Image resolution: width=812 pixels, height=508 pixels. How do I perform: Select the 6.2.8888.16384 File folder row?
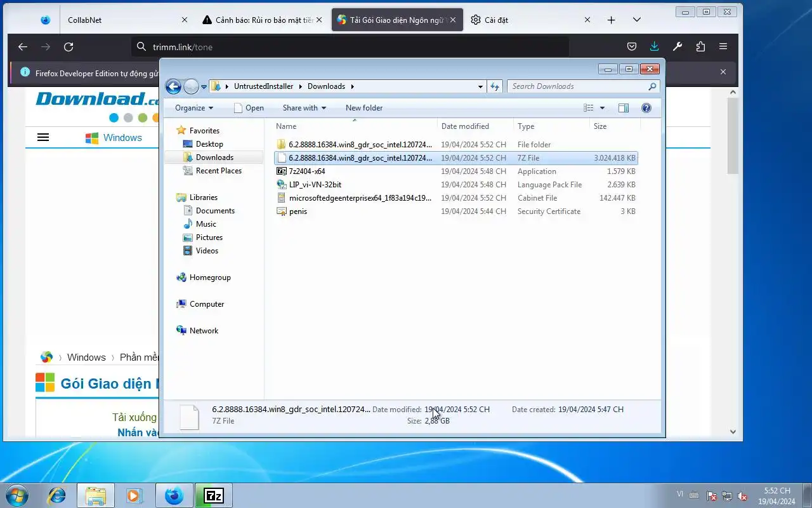(x=456, y=145)
